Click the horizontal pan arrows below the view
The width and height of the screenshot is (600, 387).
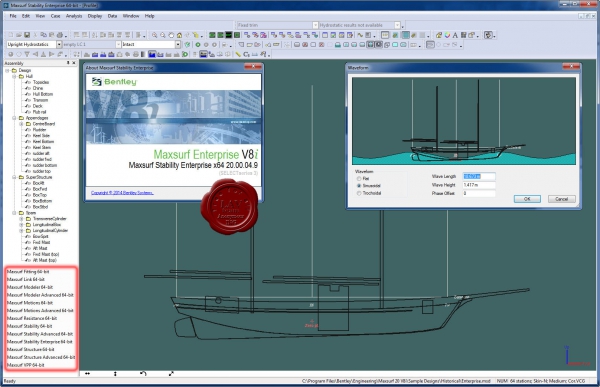pos(87,374)
